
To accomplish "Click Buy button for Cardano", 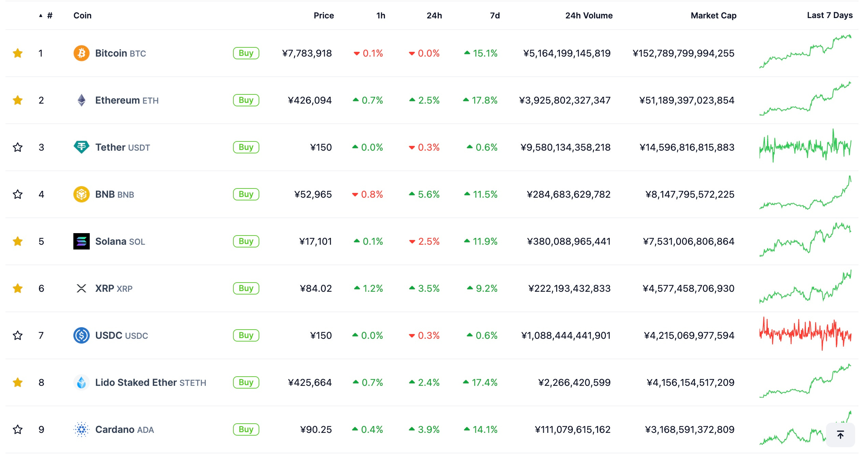I will coord(246,429).
